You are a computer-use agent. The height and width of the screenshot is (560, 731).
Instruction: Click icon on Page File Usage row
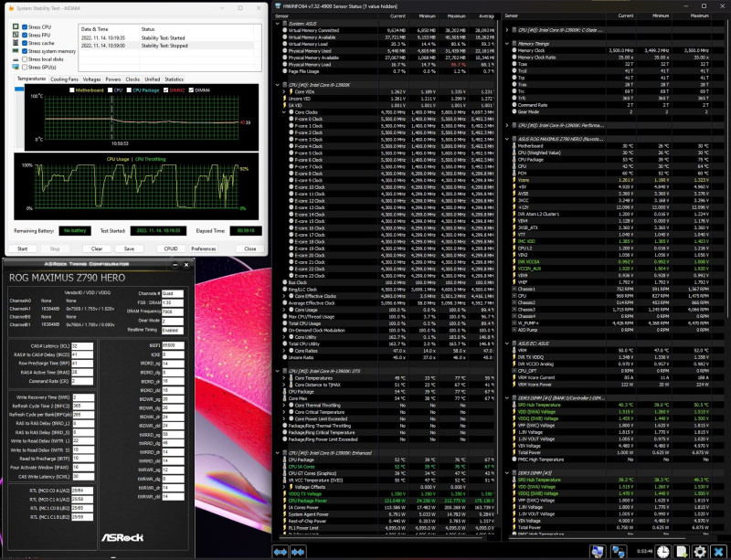[285, 71]
